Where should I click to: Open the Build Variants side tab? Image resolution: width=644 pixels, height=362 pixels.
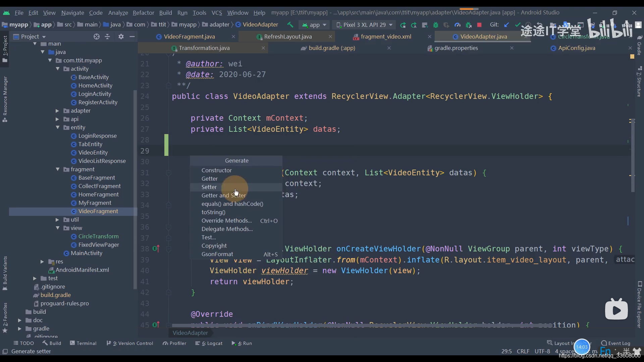pos(5,273)
